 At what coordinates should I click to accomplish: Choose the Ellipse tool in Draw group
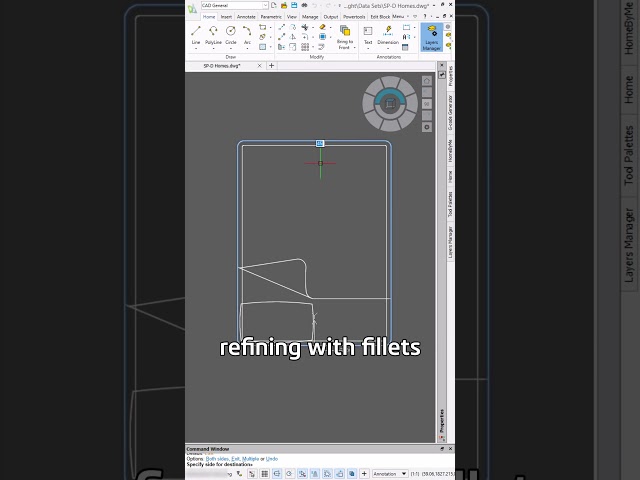(x=262, y=37)
